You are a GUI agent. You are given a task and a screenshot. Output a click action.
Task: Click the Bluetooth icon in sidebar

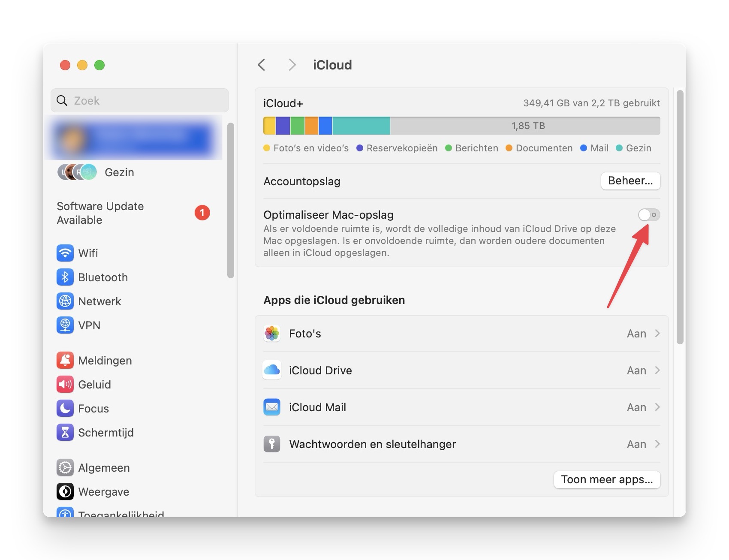tap(65, 277)
